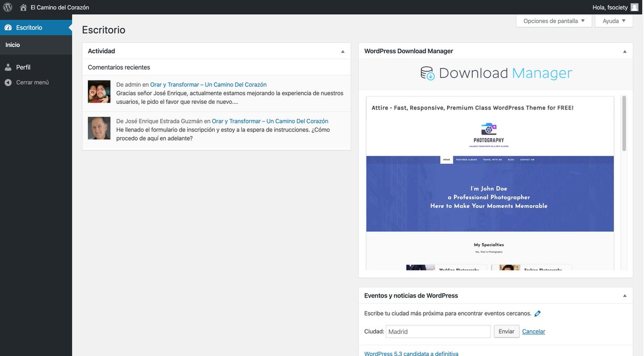Click the Escritorio dashboard gauge icon
The height and width of the screenshot is (356, 644).
(x=8, y=27)
